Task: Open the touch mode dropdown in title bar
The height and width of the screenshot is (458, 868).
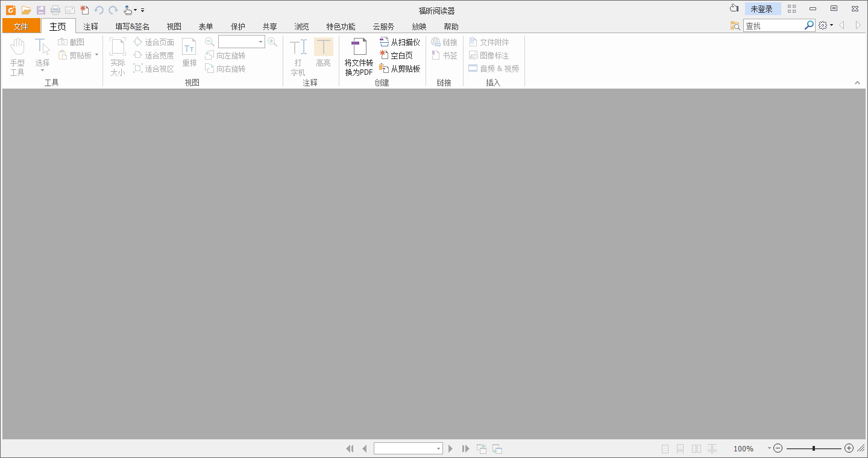Action: click(136, 10)
